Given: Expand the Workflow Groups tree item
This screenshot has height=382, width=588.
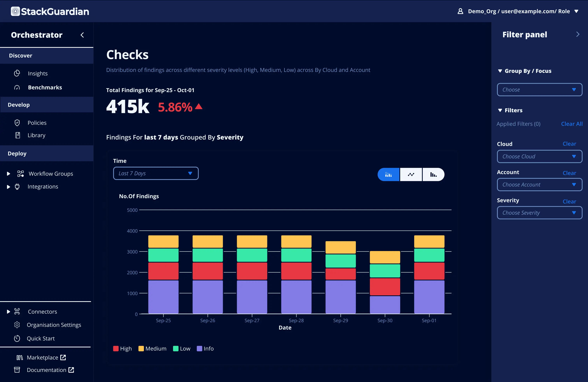Looking at the screenshot, I should (8, 174).
